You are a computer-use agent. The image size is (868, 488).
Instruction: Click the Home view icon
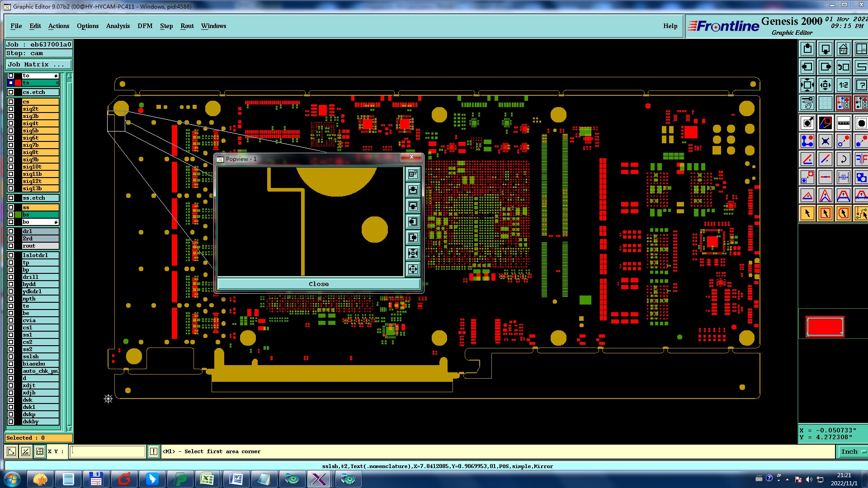843,49
